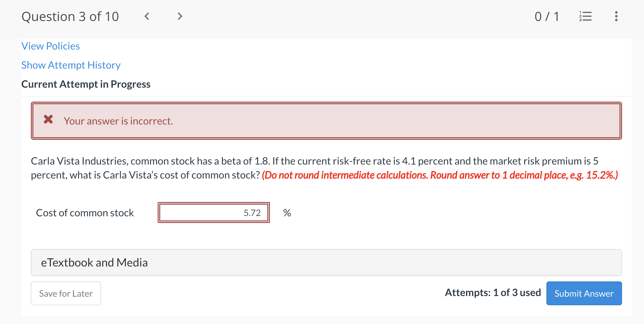Viewport: 644px width, 324px height.
Task: Click the Attempts: 1 of 3 used text
Action: tap(492, 293)
